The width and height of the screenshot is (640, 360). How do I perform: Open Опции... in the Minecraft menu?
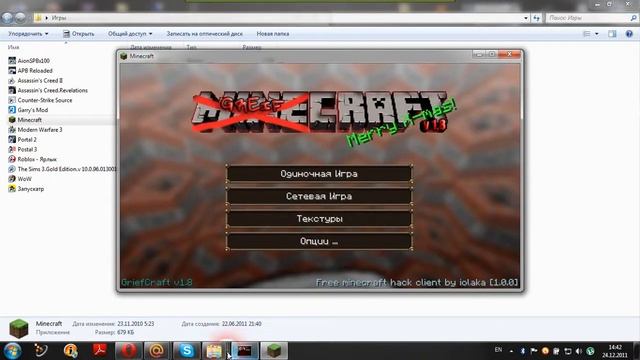click(319, 241)
